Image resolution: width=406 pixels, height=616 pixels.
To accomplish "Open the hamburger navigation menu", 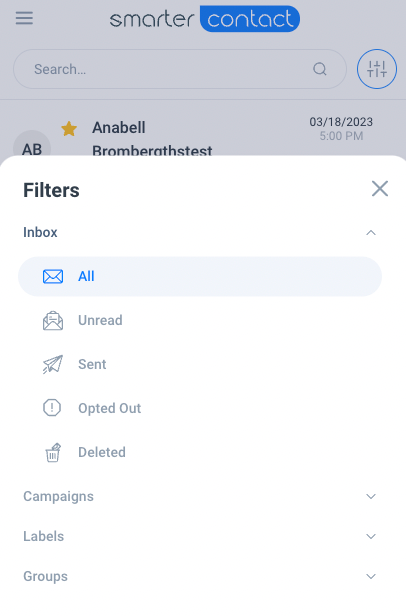I will coord(24,18).
